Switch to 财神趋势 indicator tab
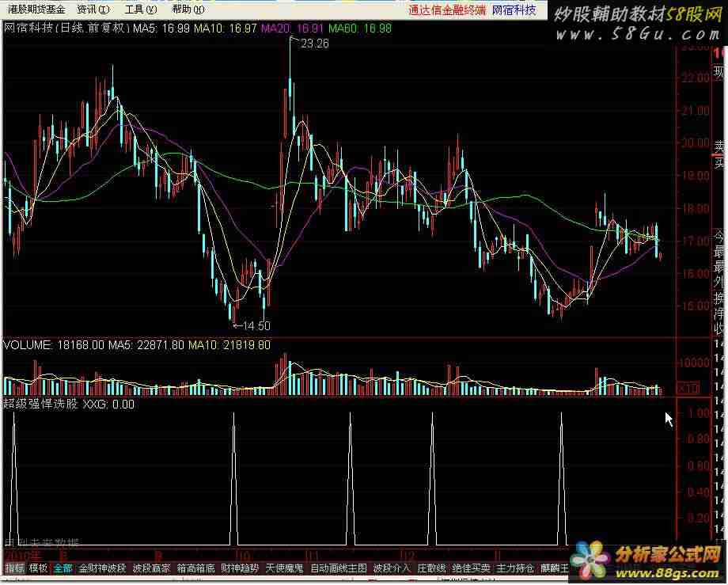 (240, 568)
